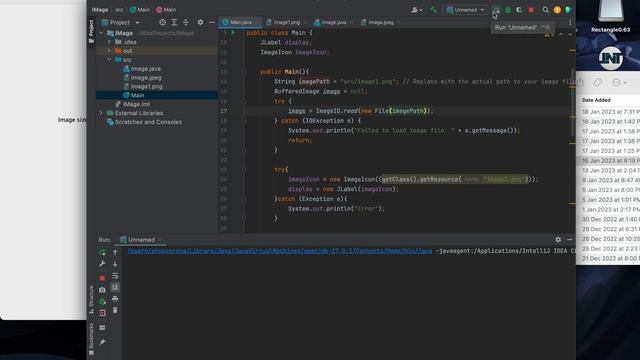Viewport: 640px width, 360px height.
Task: Open Run panel settings gear
Action: pyautogui.click(x=558, y=240)
